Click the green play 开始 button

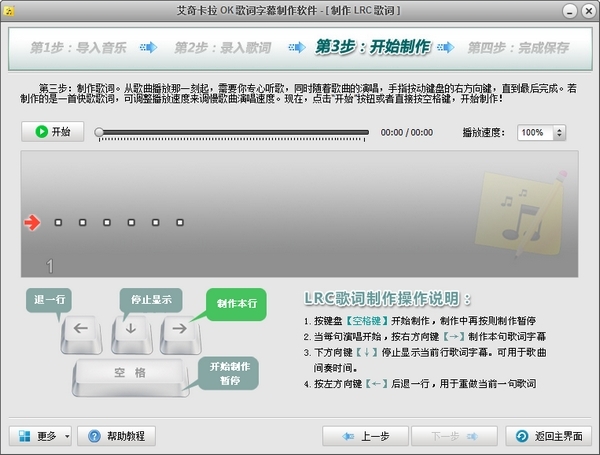(x=52, y=132)
